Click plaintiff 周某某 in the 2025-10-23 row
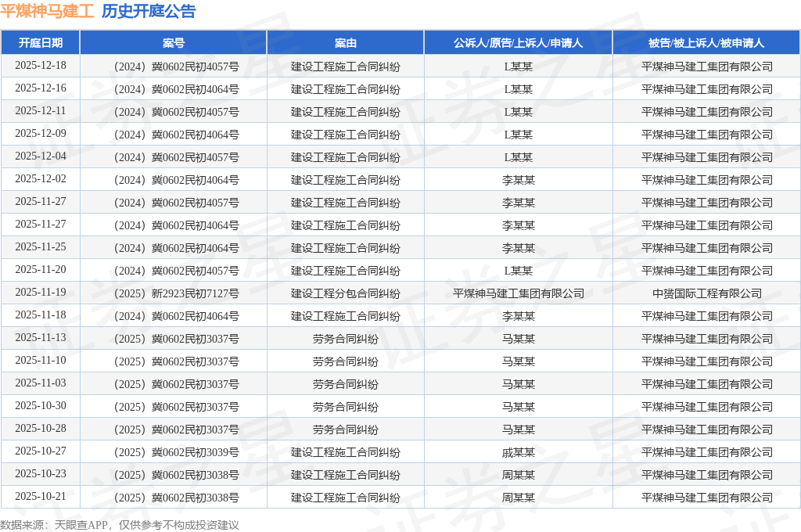The height and width of the screenshot is (532, 801). pos(518,475)
